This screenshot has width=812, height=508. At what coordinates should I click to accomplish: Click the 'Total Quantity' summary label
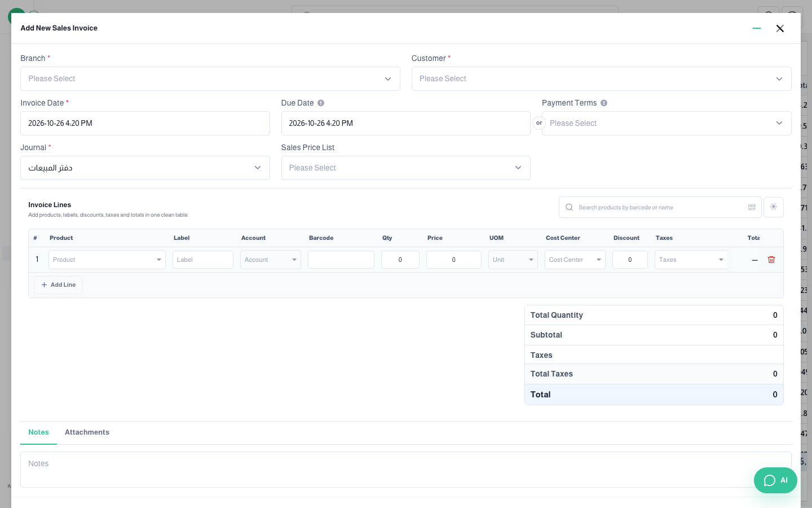click(x=557, y=316)
